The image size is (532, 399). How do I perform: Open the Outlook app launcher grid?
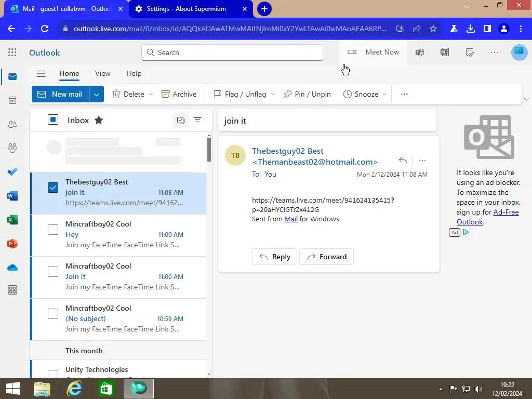[x=12, y=52]
